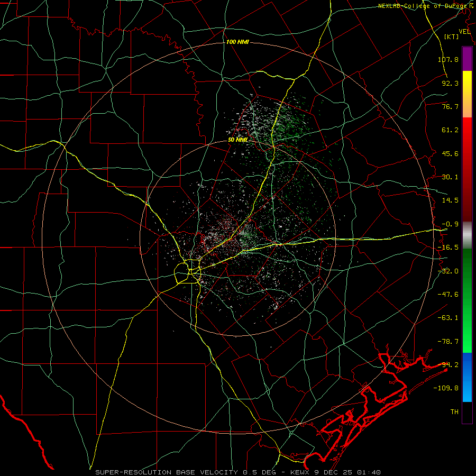This screenshot has height=476, width=476.
Task: Select the 61.2 scale value
Action: coord(450,130)
